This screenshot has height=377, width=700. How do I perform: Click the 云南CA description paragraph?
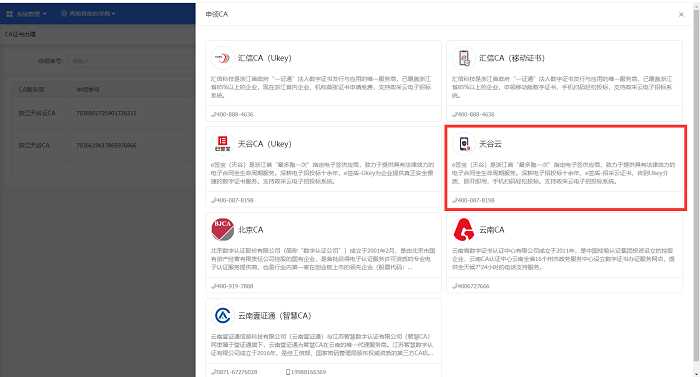click(x=563, y=259)
